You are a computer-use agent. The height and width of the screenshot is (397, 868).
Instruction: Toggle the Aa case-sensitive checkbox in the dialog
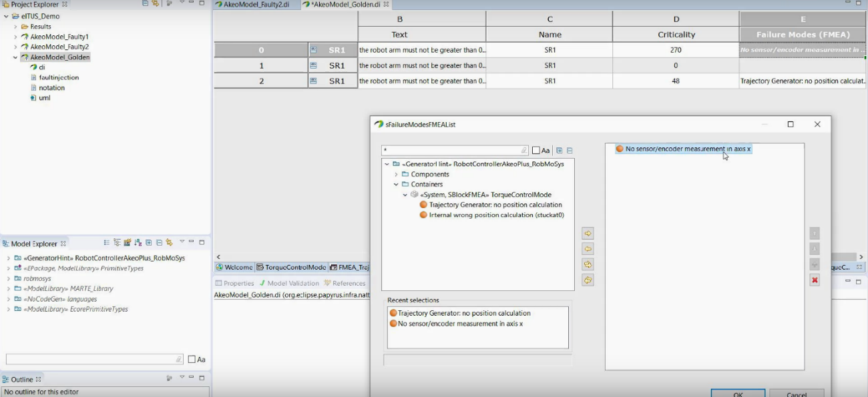[x=536, y=151]
